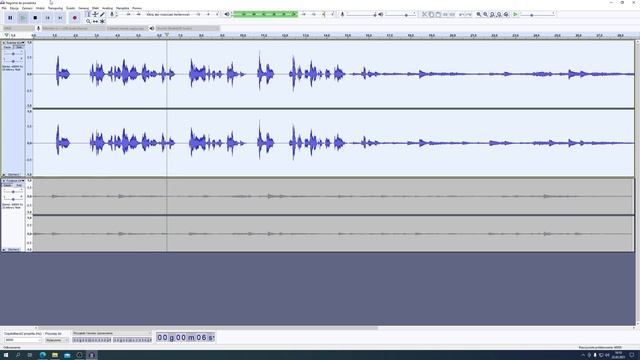This screenshot has height=360, width=640.
Task: Select the Time Shift tool
Action: (95, 21)
